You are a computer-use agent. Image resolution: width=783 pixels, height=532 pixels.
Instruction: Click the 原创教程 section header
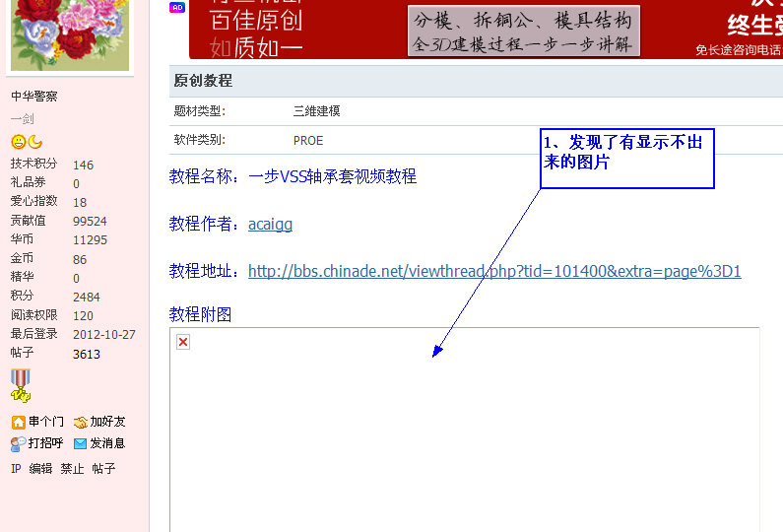[203, 81]
